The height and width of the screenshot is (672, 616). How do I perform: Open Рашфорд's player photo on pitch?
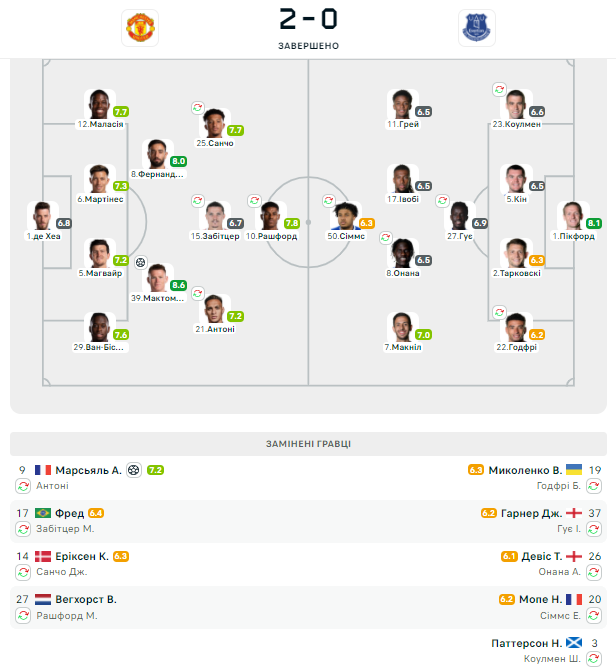pos(270,216)
